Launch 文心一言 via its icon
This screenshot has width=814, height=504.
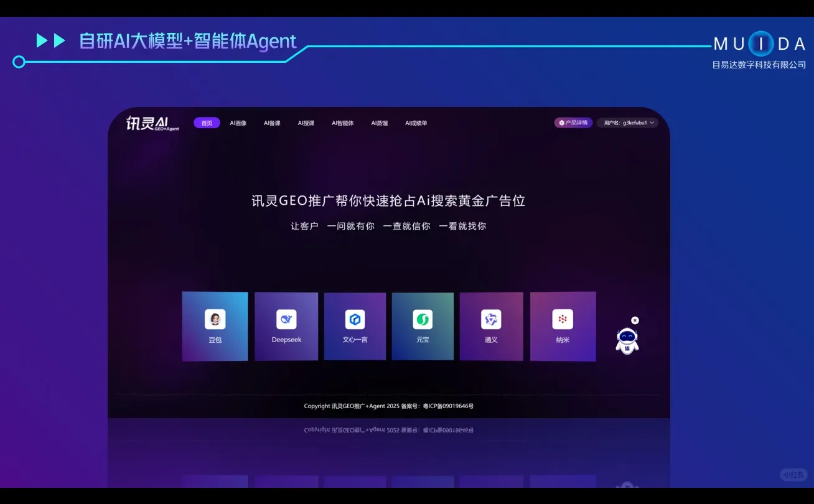[355, 319]
